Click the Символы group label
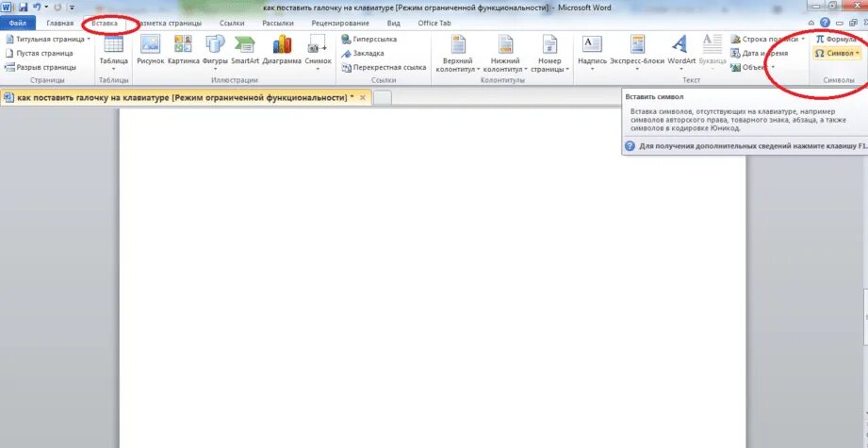Viewport: 868px width, 448px height. pos(839,80)
